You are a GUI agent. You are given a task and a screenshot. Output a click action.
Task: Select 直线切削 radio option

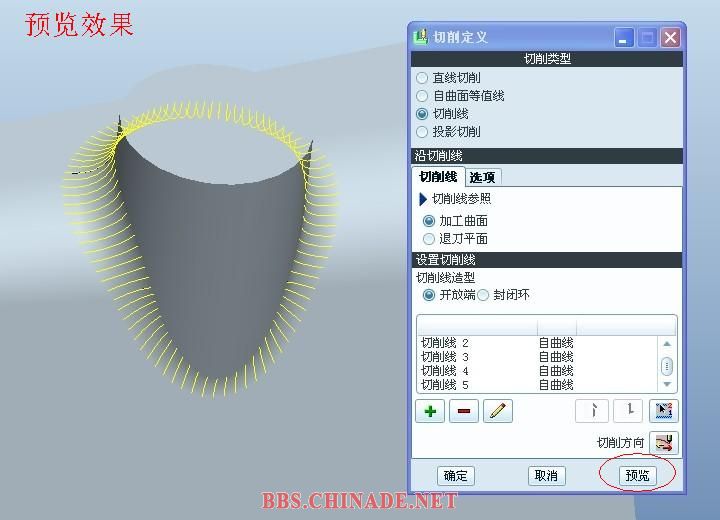(x=422, y=78)
